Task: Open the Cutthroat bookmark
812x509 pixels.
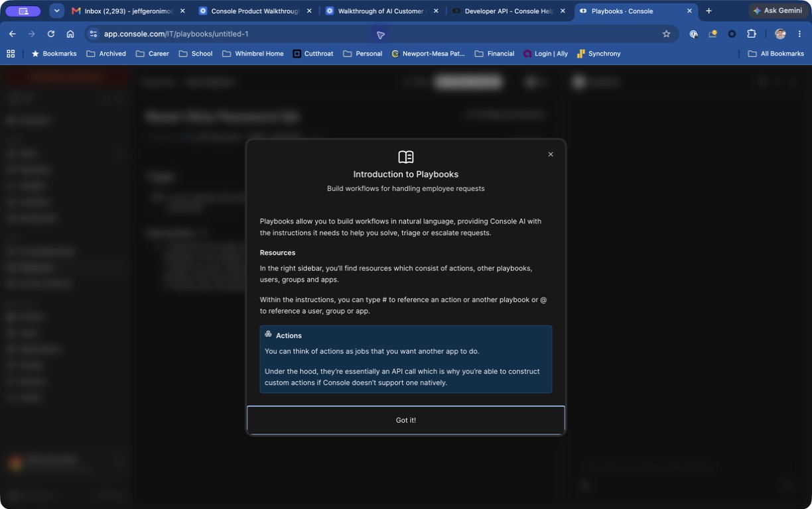Action: [313, 54]
